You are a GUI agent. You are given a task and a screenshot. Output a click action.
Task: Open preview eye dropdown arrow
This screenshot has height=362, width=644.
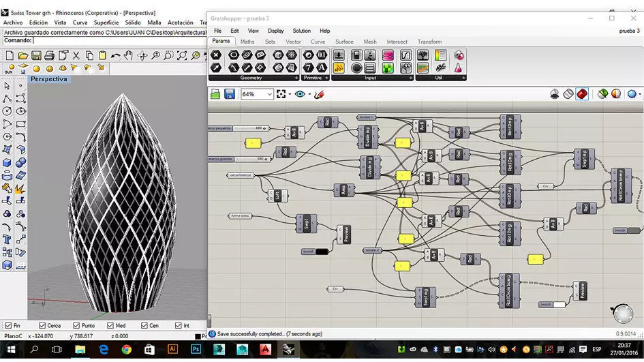pos(309,95)
